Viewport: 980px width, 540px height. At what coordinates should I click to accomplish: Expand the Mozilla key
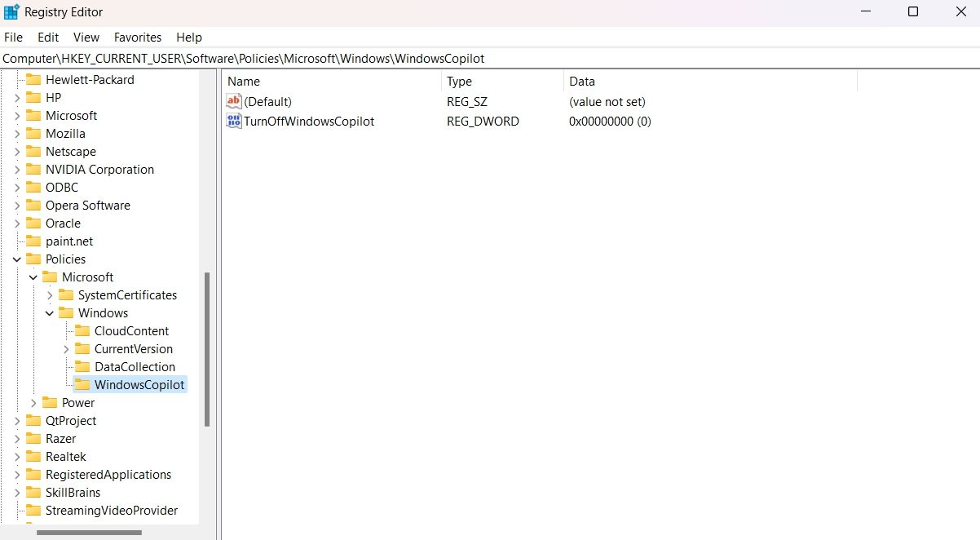tap(17, 134)
